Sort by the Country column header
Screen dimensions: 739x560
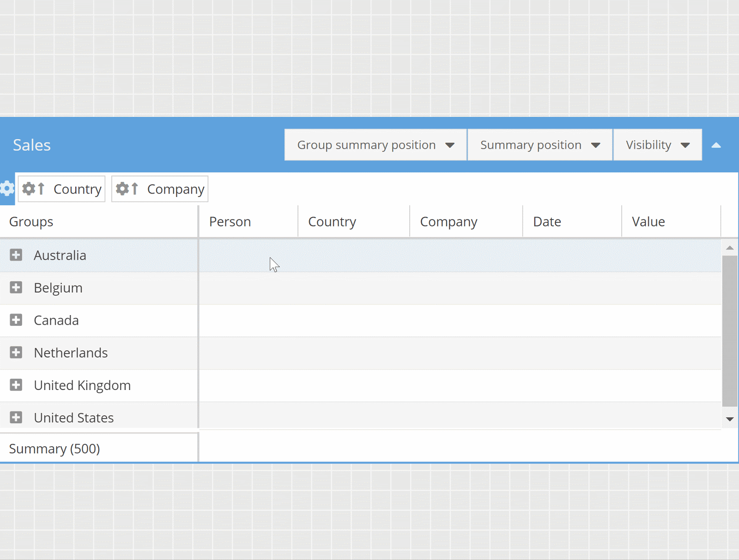click(354, 221)
